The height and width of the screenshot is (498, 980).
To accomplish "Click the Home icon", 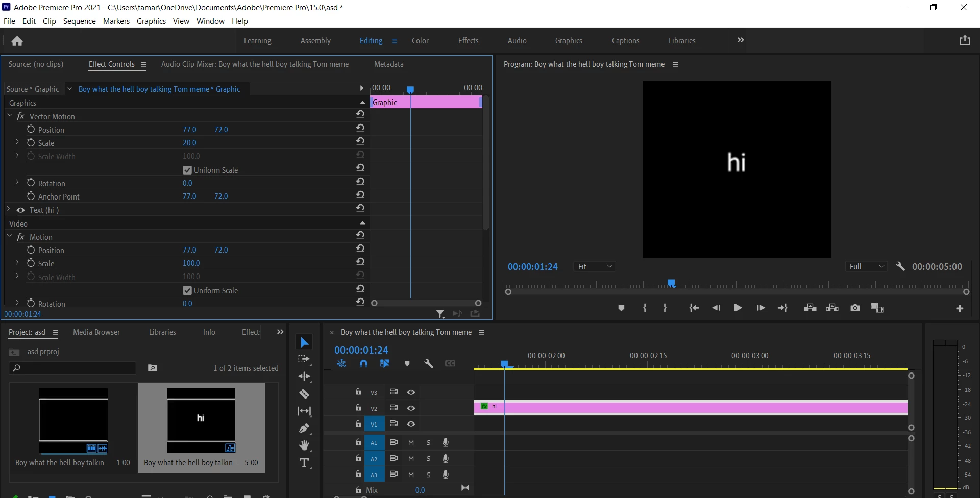I will 17,41.
